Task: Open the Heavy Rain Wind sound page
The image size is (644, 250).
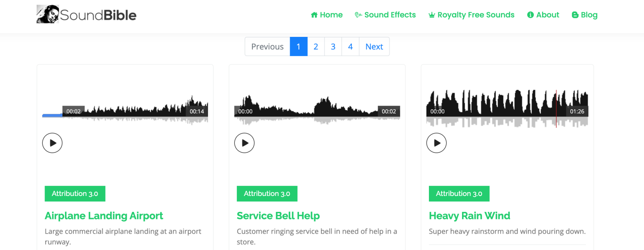Action: click(x=470, y=216)
